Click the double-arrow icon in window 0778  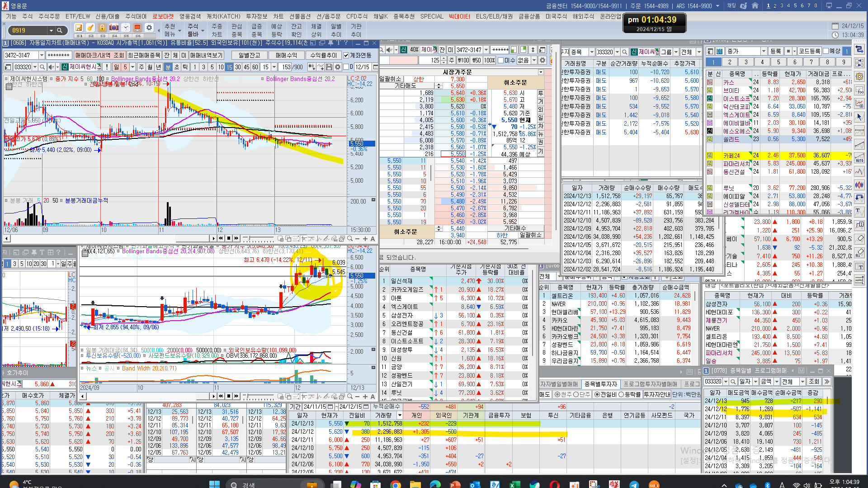pos(827,382)
